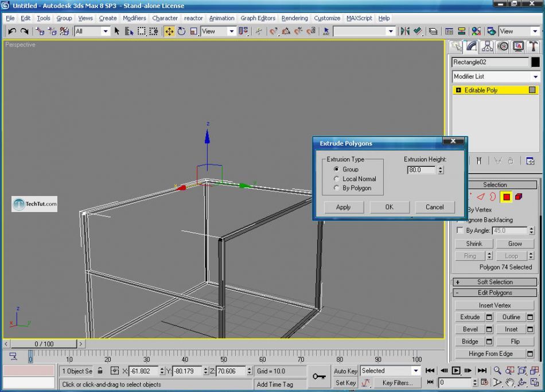Select the Local Normal extrusion radio
545x392 pixels.
pyautogui.click(x=336, y=179)
